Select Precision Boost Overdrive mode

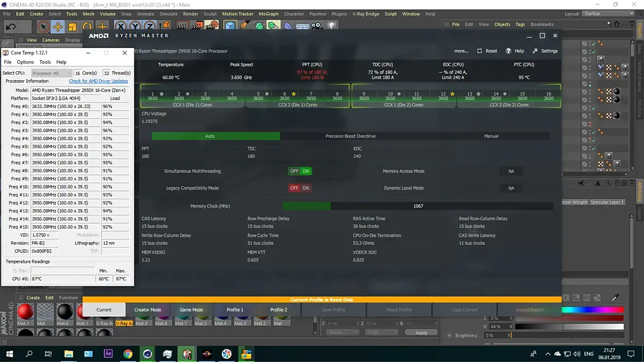[350, 136]
